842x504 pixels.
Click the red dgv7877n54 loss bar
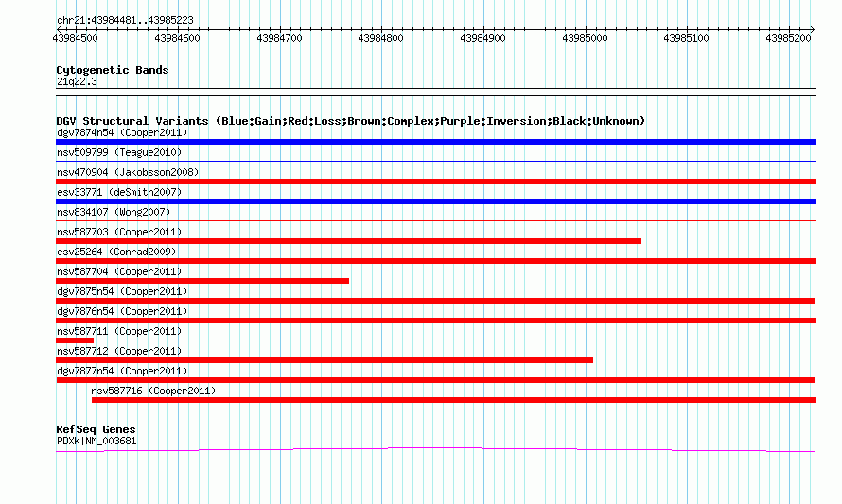coord(435,380)
